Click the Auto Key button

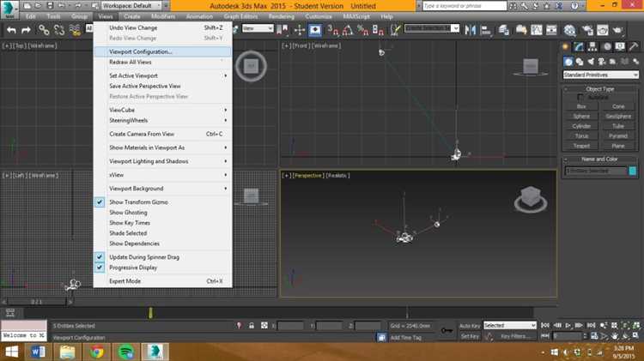(470, 326)
